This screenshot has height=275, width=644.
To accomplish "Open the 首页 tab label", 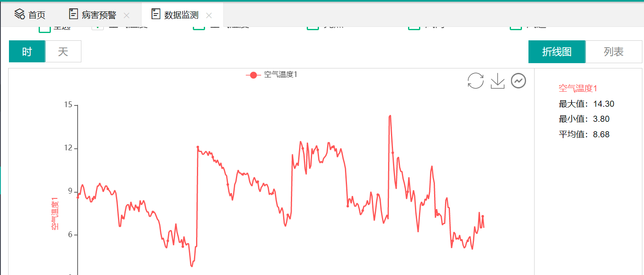I will click(x=37, y=15).
